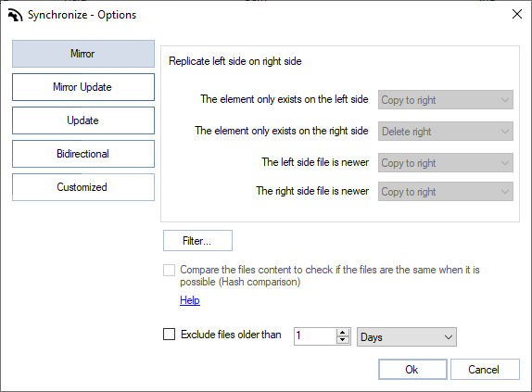532x392 pixels.
Task: Close the Synchronize Options dialog
Action: pos(517,14)
